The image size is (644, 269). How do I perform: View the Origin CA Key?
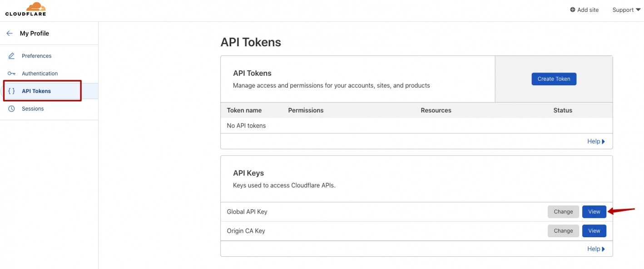coord(594,231)
